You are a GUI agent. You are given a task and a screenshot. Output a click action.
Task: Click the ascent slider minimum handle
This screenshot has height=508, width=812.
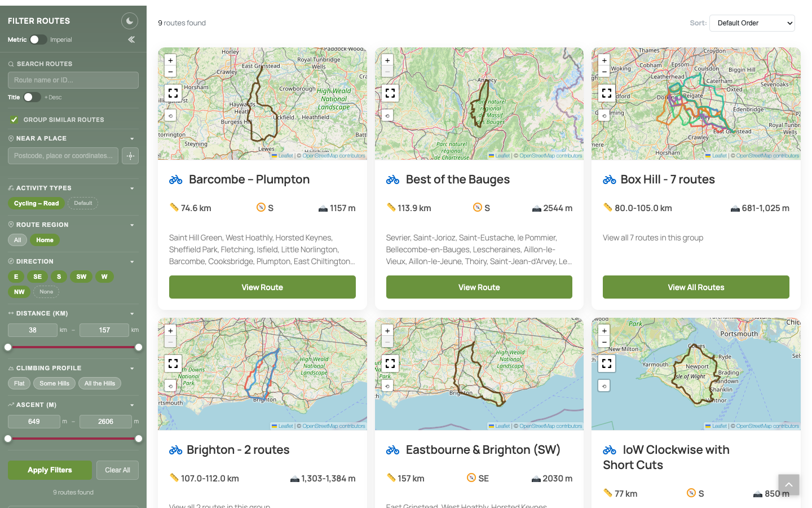click(8, 439)
